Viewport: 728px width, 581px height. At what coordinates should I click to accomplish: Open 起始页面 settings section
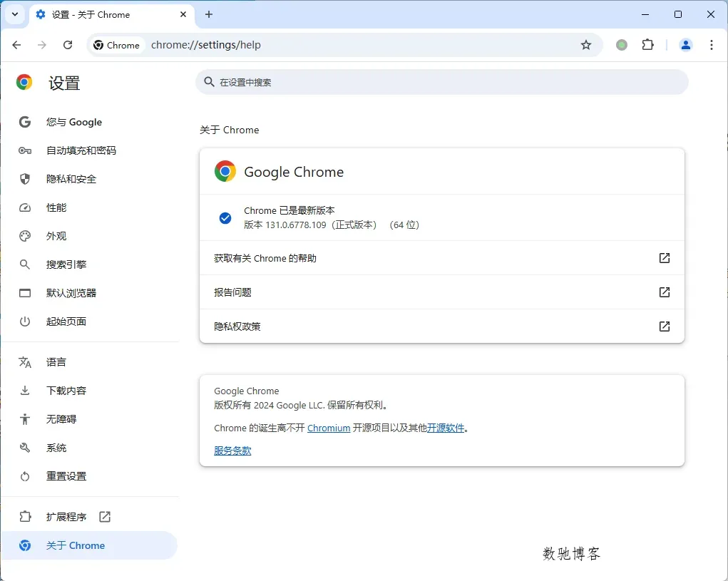[91, 321]
